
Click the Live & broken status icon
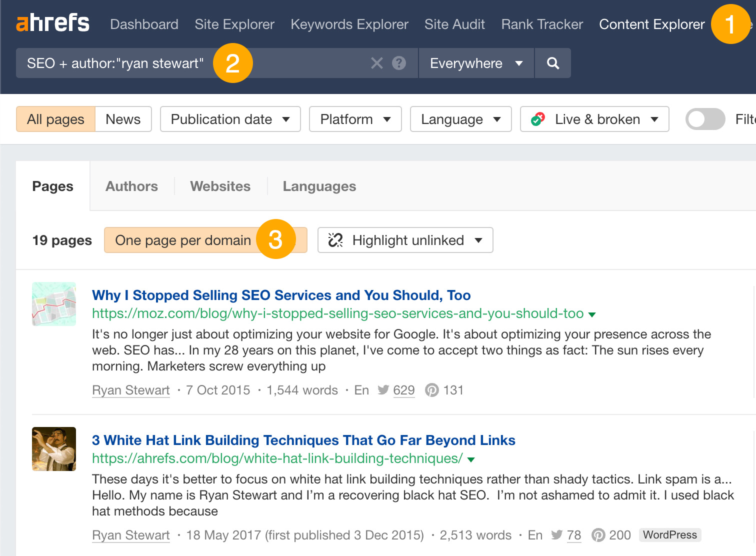pos(537,119)
